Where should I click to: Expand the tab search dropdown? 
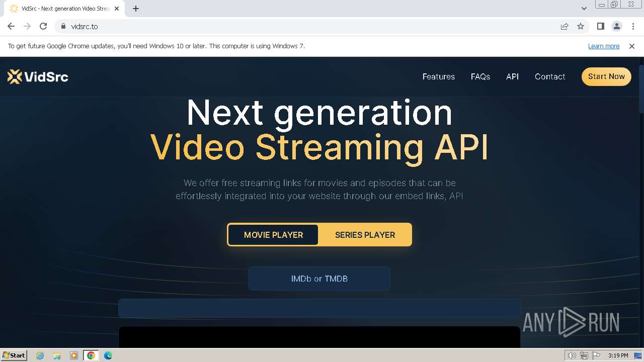click(x=584, y=9)
